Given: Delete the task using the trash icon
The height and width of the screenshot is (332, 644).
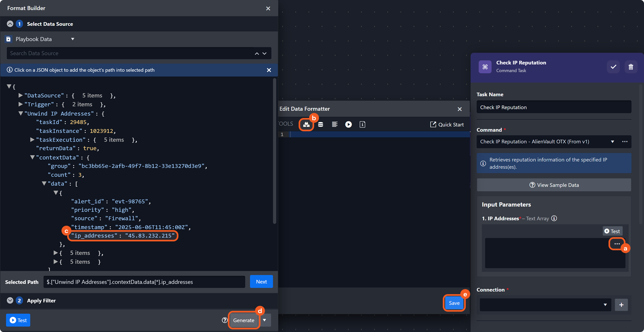Looking at the screenshot, I should [630, 67].
